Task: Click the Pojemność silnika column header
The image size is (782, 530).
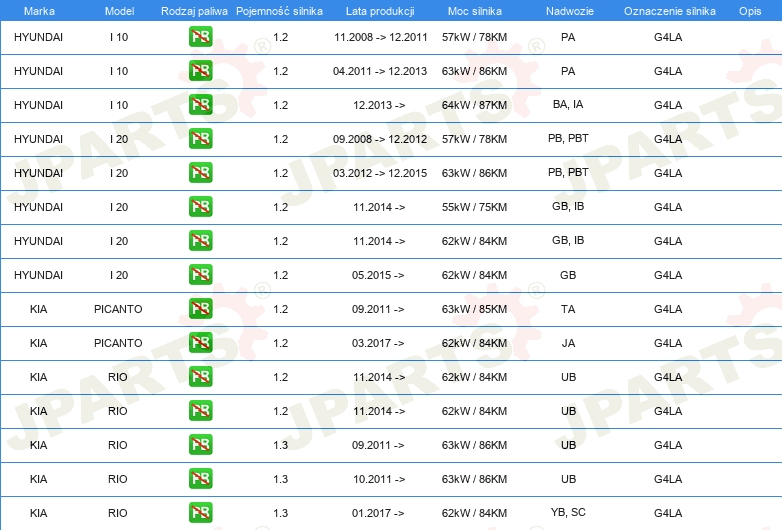Action: click(279, 11)
